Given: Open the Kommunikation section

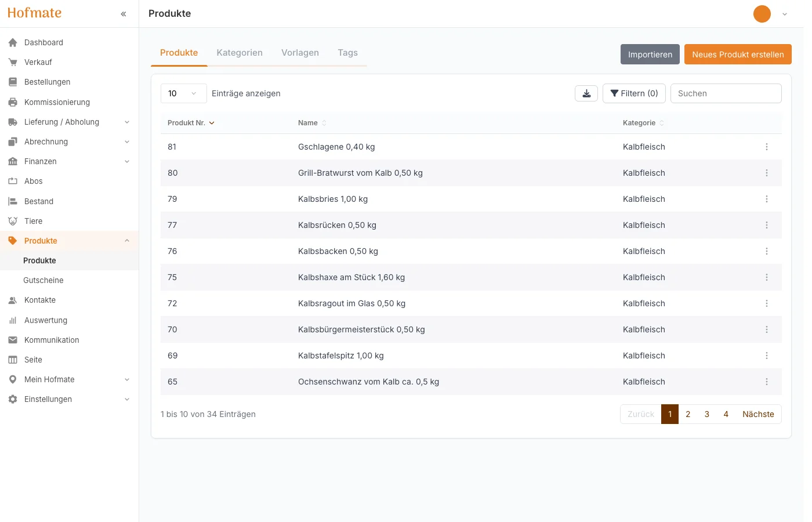Looking at the screenshot, I should point(52,340).
